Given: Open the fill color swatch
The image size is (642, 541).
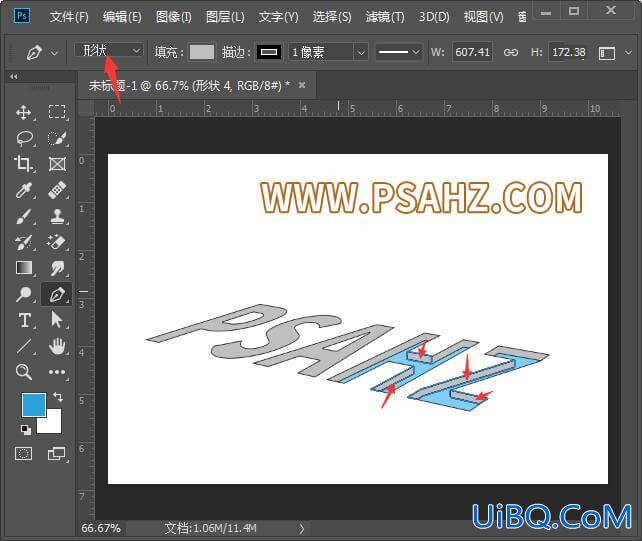Looking at the screenshot, I should pyautogui.click(x=201, y=52).
